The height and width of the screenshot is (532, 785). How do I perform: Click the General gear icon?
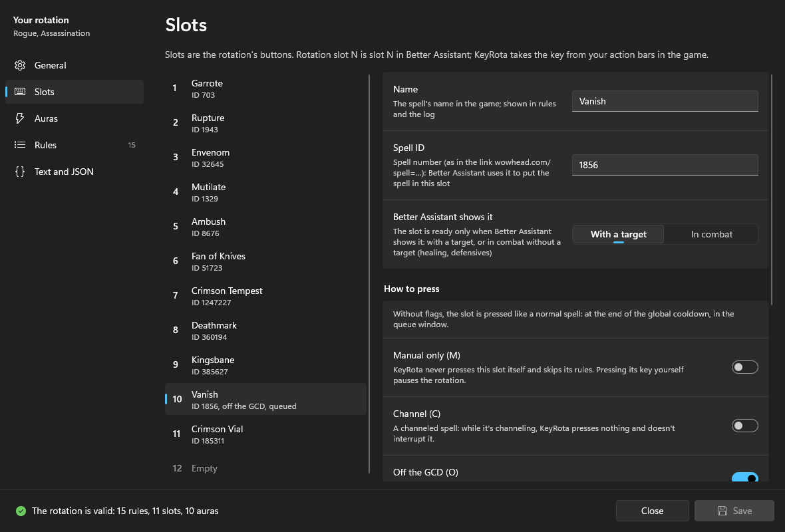[x=20, y=65]
